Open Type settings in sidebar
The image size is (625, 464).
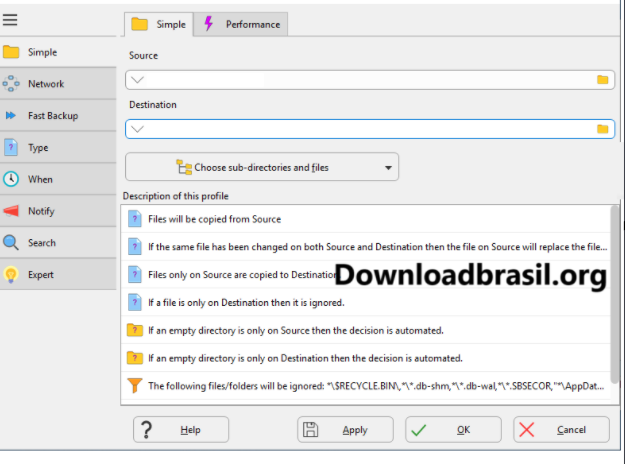[58, 147]
